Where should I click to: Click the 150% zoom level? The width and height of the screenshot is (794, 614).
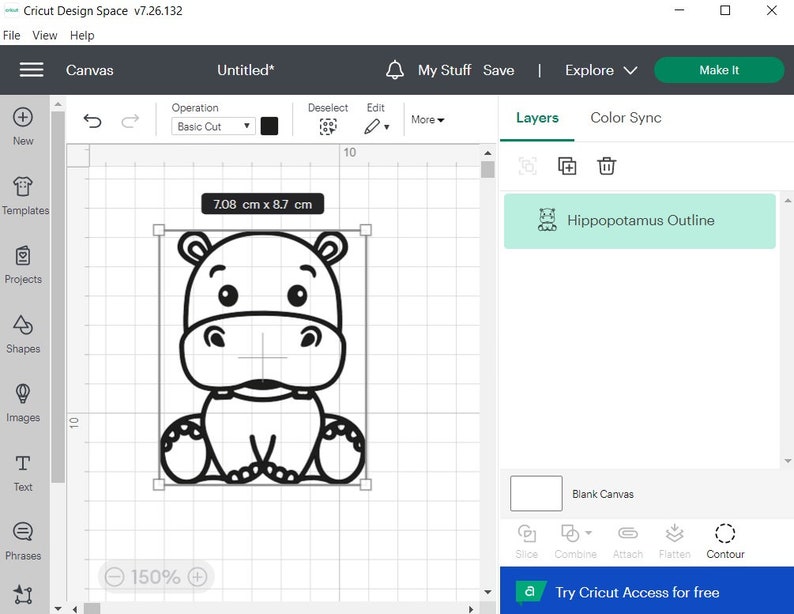(x=155, y=577)
